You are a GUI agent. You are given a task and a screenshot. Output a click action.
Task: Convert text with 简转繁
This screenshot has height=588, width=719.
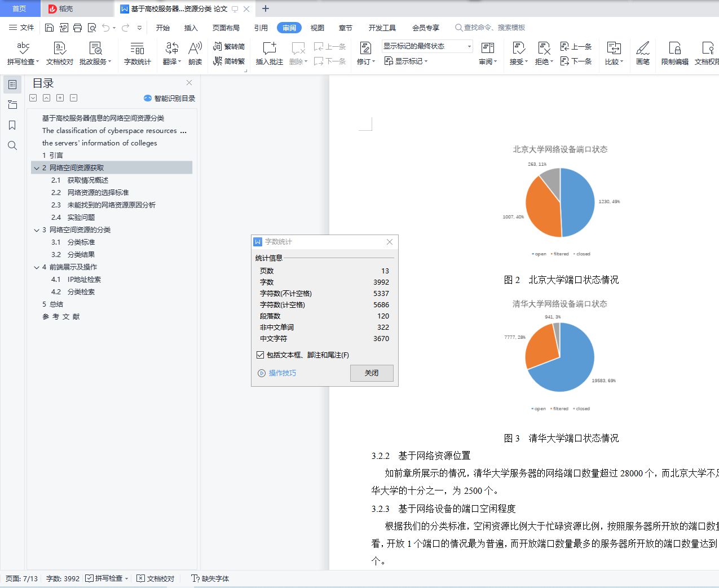click(229, 61)
